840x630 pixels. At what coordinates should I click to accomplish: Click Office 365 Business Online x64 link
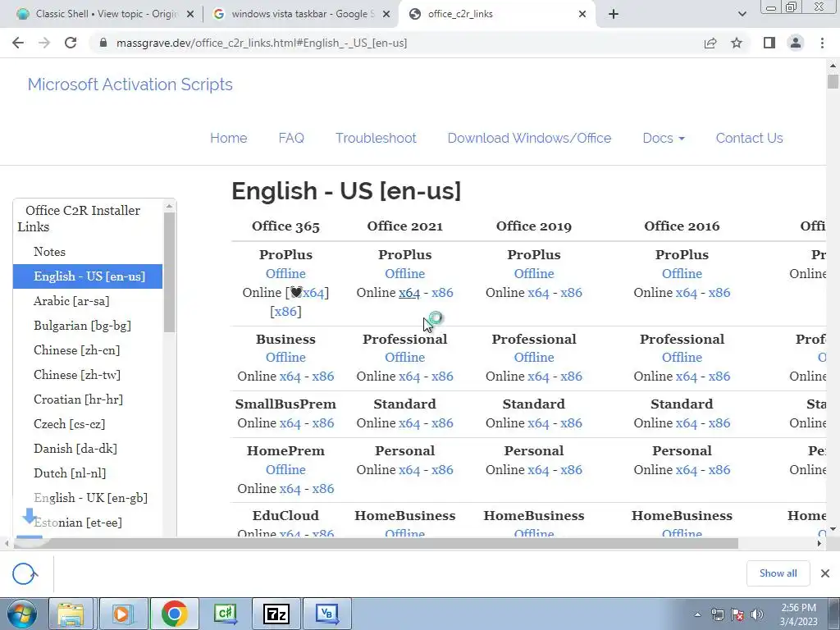(x=290, y=377)
